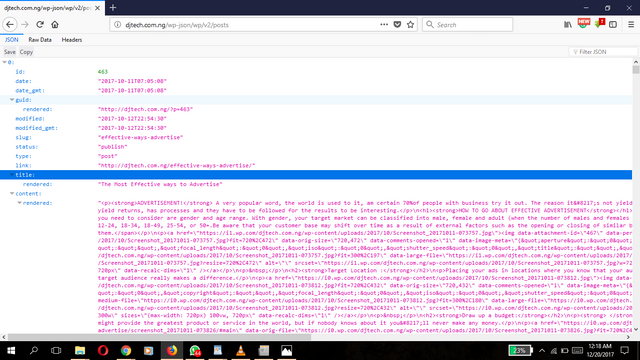
Task: Select the guid rendered URL value
Action: (x=145, y=109)
